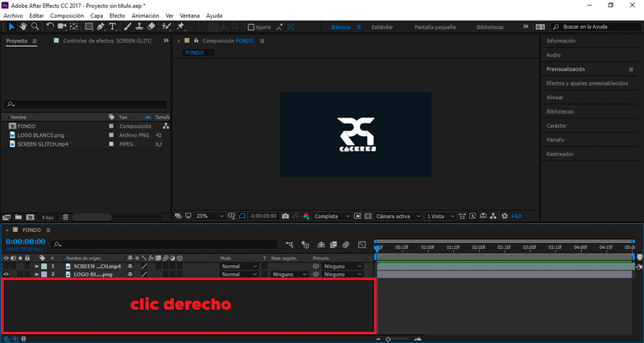
Task: Click the reset exposure icon
Action: coord(505,216)
